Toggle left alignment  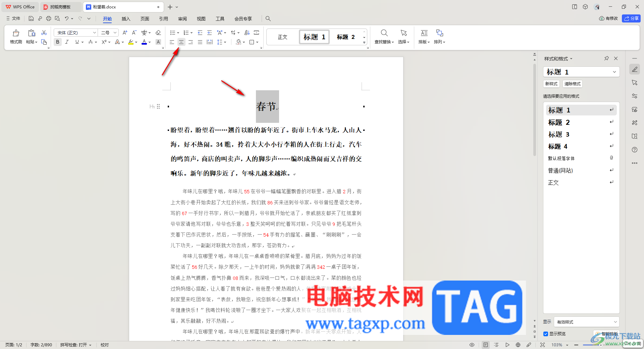(172, 42)
